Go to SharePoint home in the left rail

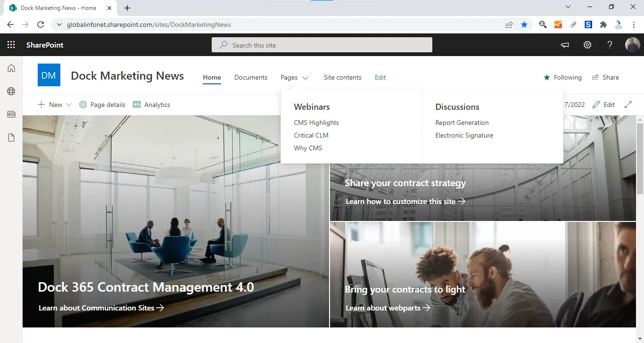11,68
